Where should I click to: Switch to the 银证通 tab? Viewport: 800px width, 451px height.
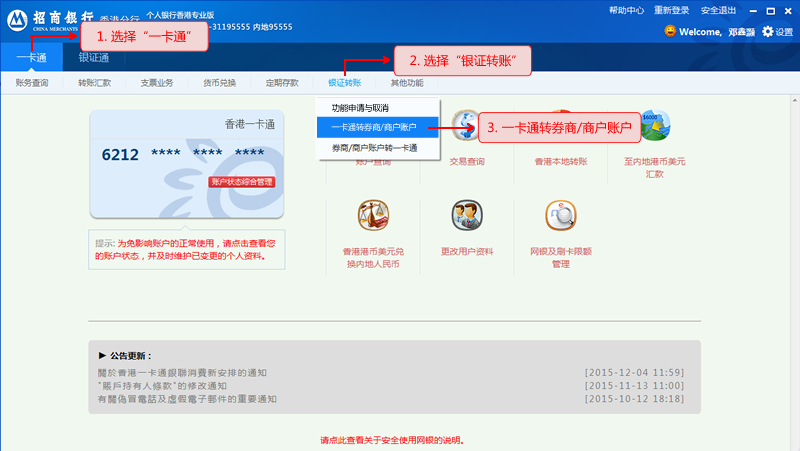pos(95,58)
